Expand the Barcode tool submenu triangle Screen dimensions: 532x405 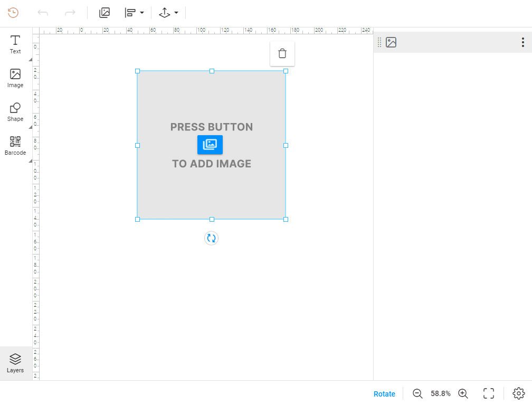click(31, 161)
